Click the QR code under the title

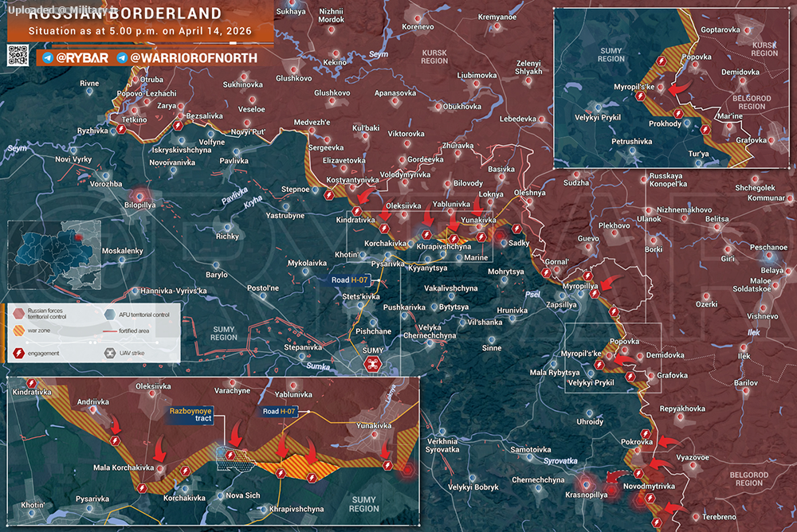click(18, 55)
